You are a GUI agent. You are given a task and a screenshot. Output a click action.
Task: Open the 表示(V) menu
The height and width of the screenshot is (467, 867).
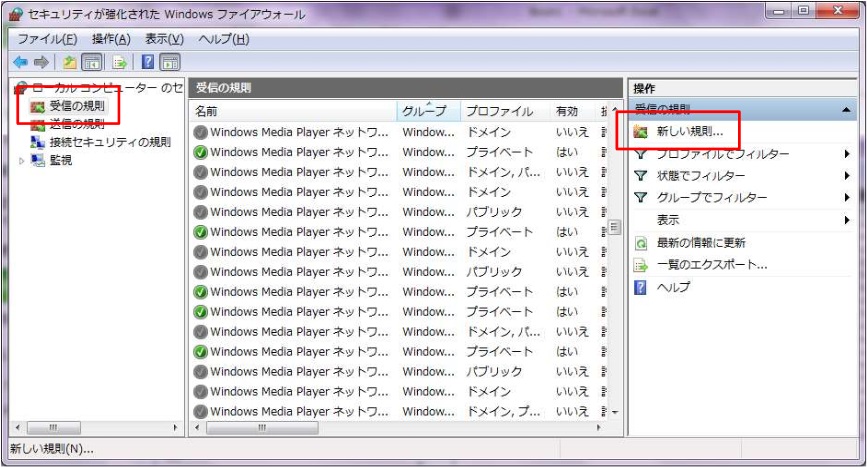point(164,39)
